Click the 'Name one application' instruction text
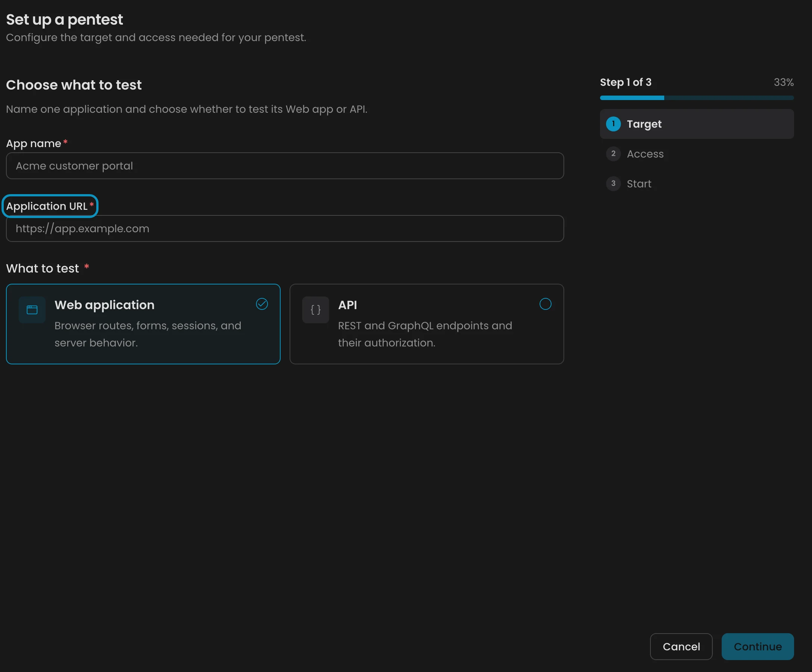Screen dimensions: 812x672 pyautogui.click(x=186, y=109)
